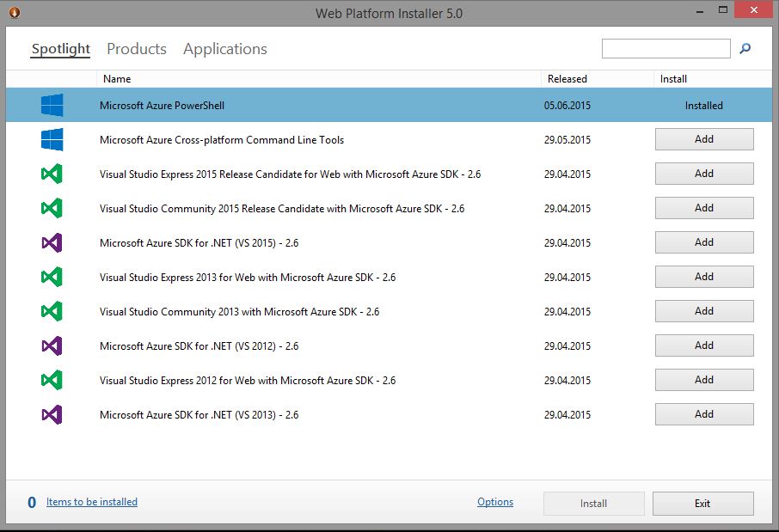The width and height of the screenshot is (779, 532).
Task: Click the Azure Cross-platform Command Line Tools icon
Action: tap(52, 139)
